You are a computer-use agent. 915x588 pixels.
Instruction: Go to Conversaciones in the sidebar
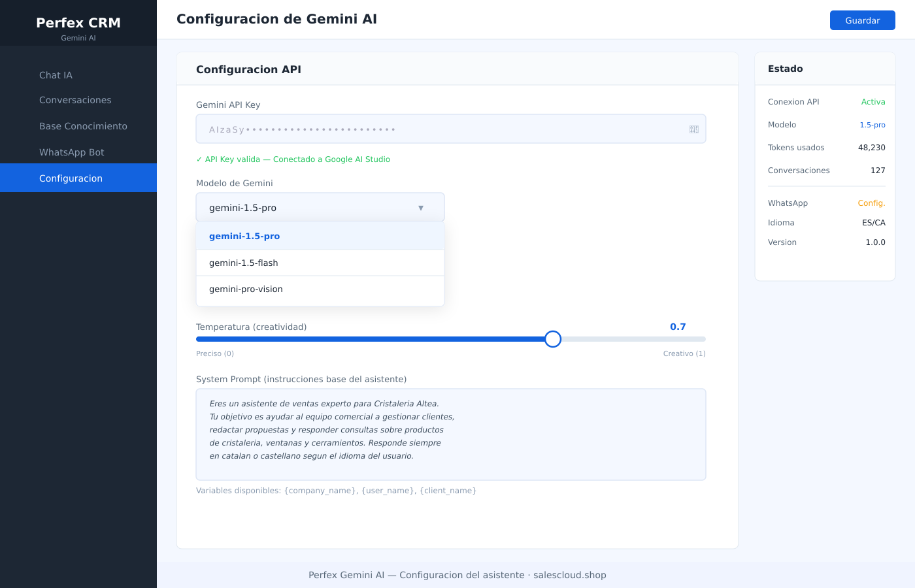pyautogui.click(x=75, y=100)
